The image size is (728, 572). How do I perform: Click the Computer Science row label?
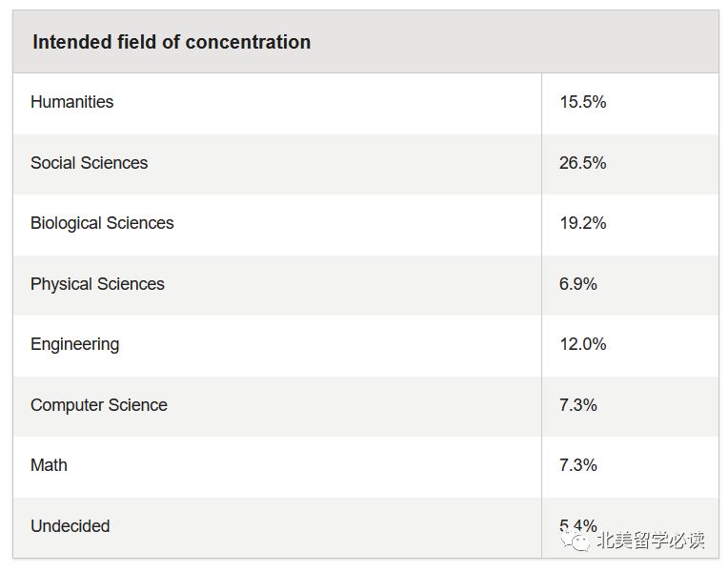click(99, 405)
